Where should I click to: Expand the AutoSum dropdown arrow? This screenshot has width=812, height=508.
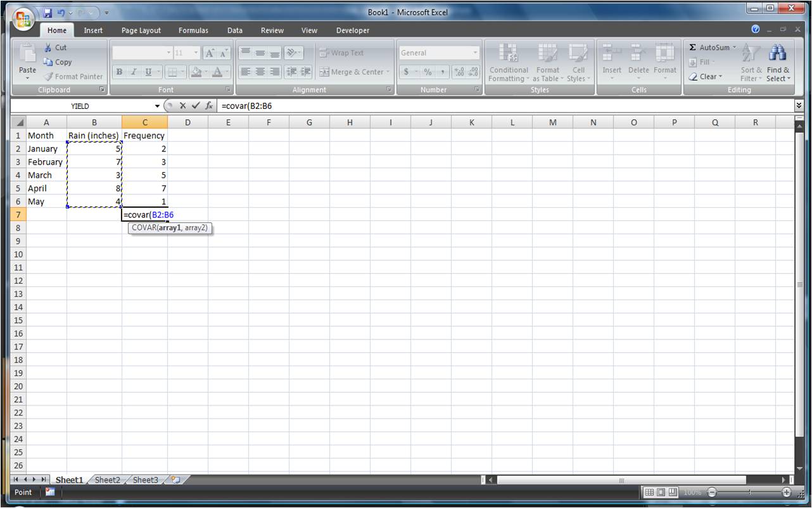[735, 48]
